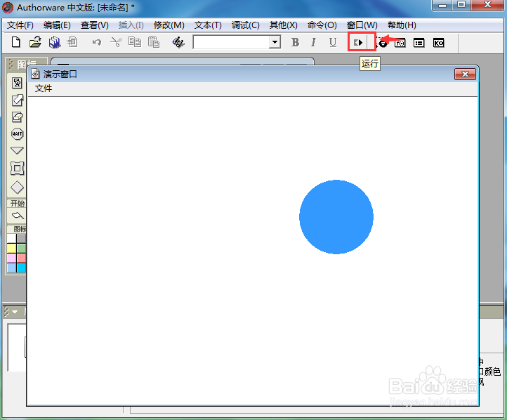Create a new file from the toolbar

click(x=16, y=42)
